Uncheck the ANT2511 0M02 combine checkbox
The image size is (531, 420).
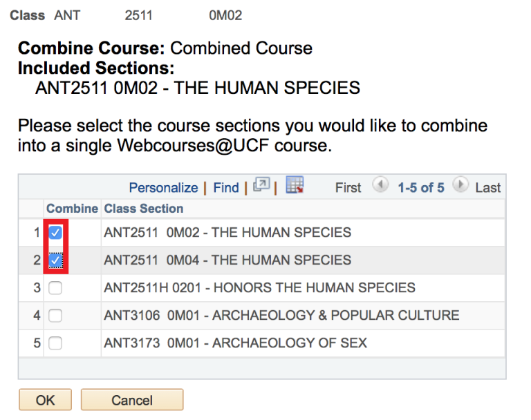55,233
